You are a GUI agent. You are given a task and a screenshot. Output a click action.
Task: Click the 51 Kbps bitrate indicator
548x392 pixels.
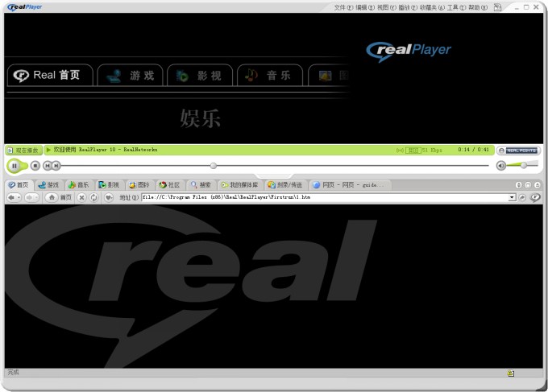click(x=432, y=151)
